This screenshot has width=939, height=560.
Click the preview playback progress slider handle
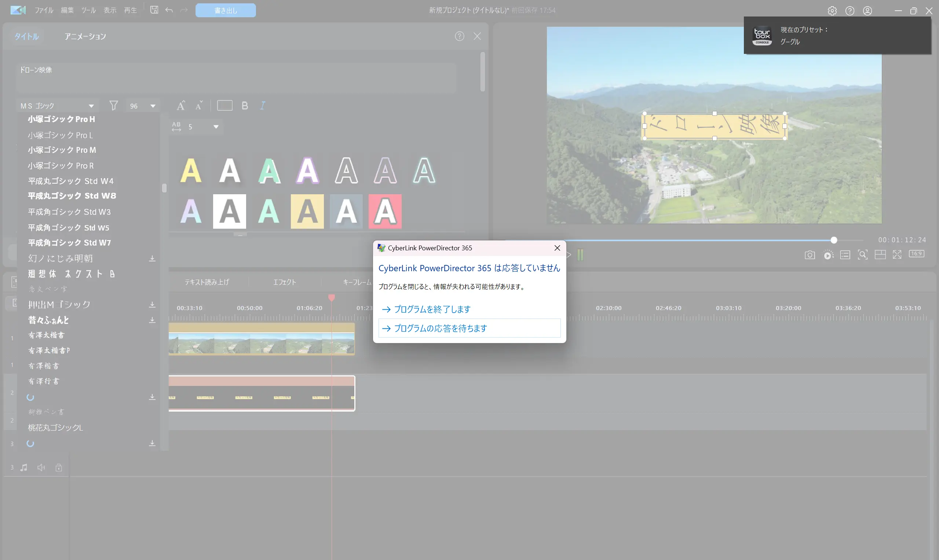click(x=834, y=240)
